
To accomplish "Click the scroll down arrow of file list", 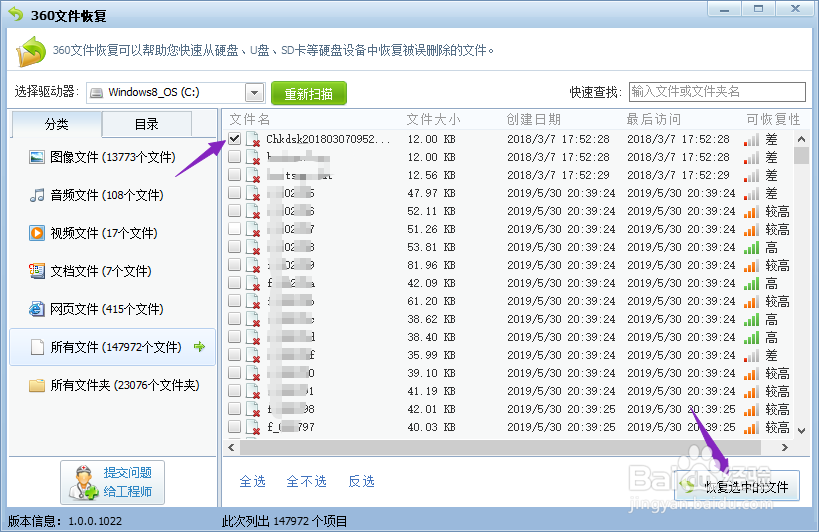I will 801,431.
